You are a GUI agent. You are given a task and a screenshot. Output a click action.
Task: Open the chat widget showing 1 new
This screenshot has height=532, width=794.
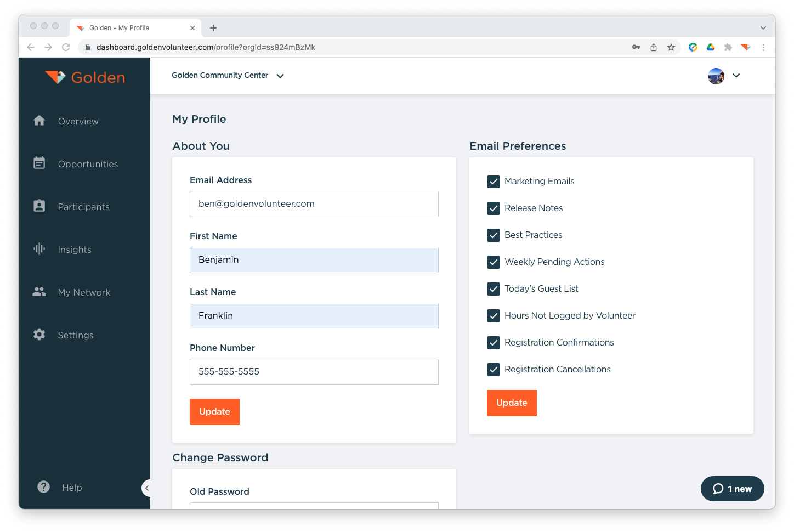tap(732, 489)
